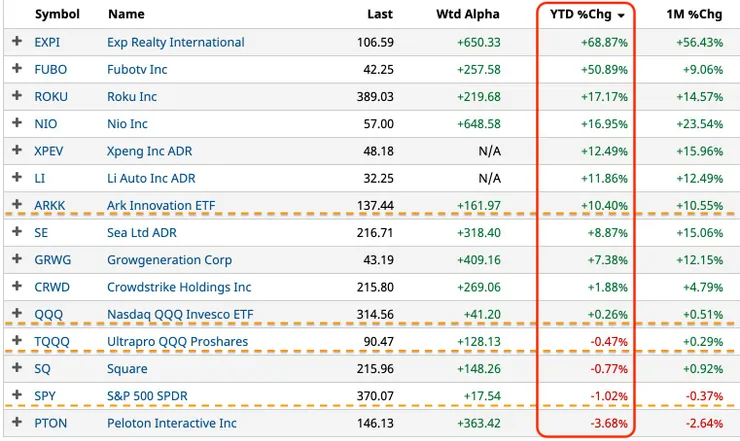
Task: Sort by YTD %Chg column arrow
Action: coord(622,15)
